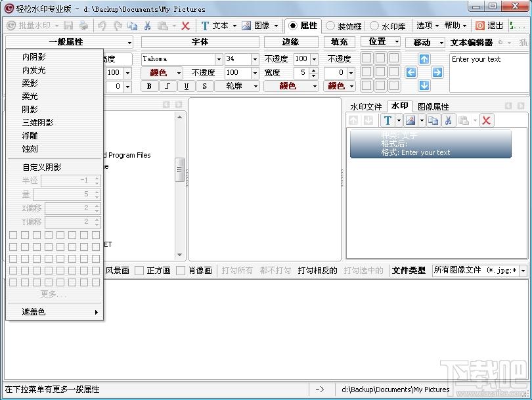
Task: Open the 选项 options menu
Action: (x=427, y=26)
